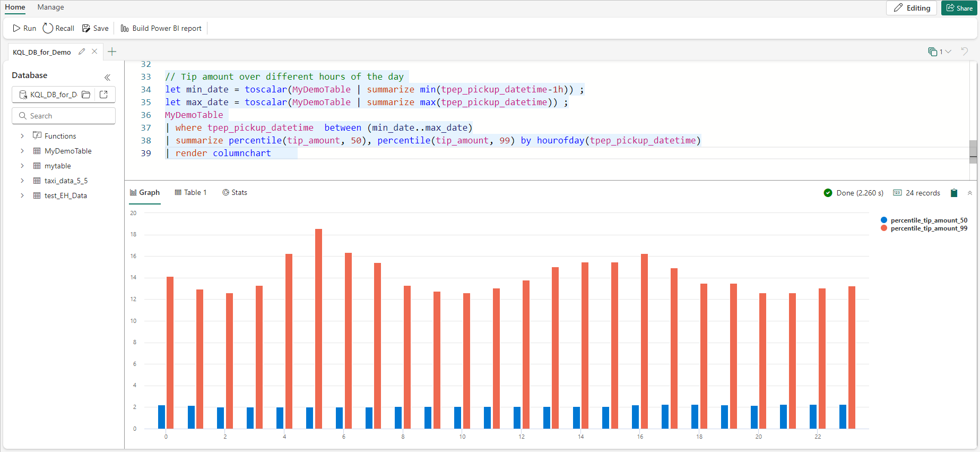Expand the test_EH_Data node
The image size is (980, 452).
22,195
